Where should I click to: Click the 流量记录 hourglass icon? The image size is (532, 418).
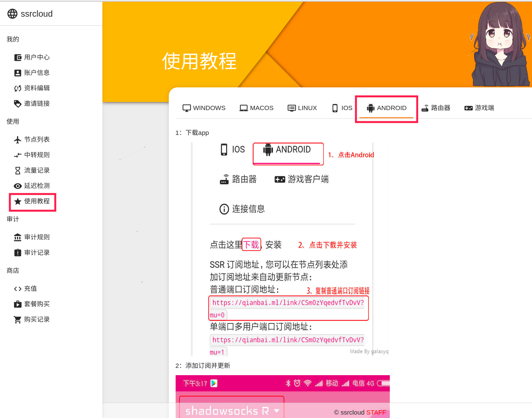pos(18,170)
